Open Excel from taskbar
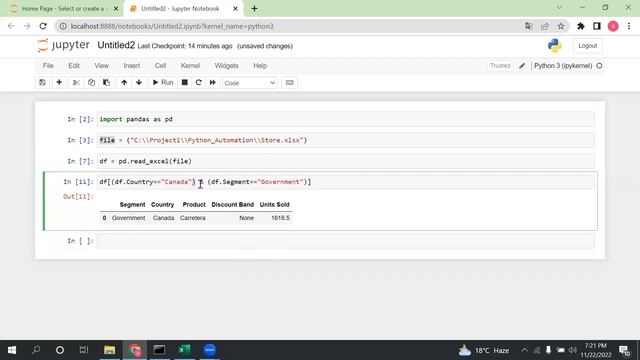This screenshot has width=640, height=360. click(x=184, y=350)
